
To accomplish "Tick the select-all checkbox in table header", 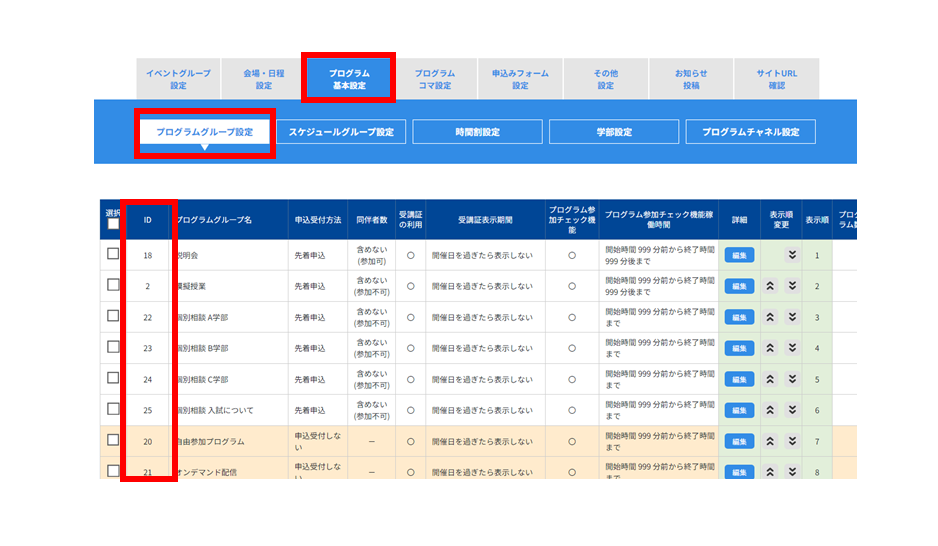I will (x=113, y=224).
